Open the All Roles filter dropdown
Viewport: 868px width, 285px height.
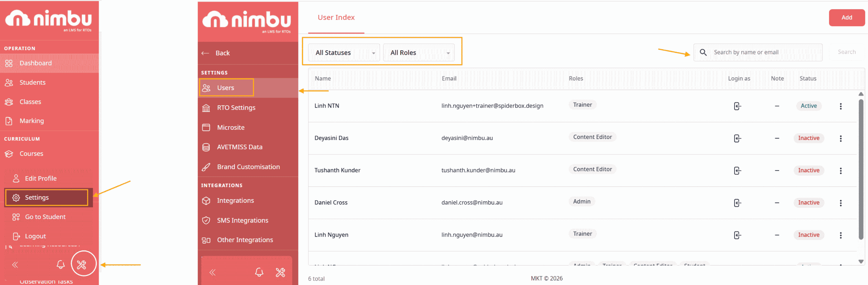coord(418,53)
